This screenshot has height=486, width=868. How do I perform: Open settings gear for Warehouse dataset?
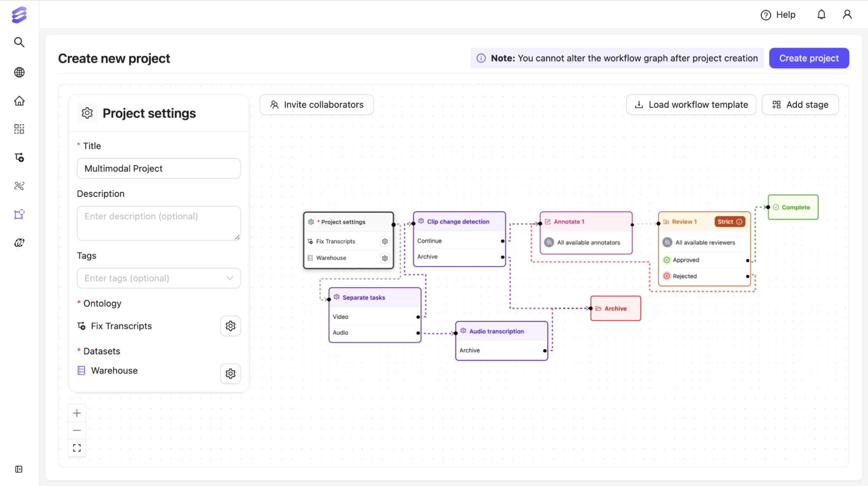(x=230, y=374)
